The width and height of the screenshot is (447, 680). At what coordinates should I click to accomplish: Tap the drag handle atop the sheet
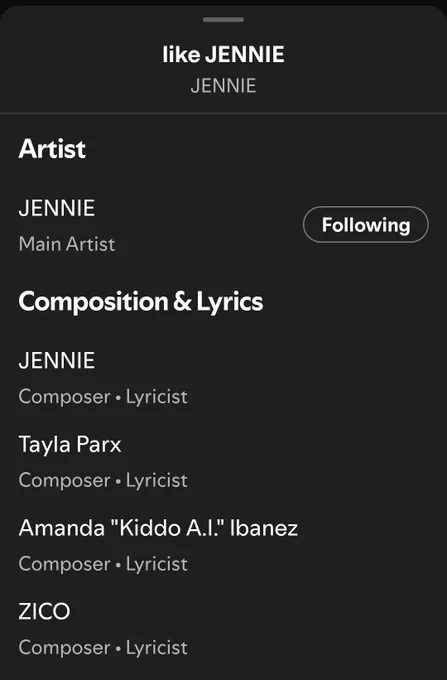point(223,20)
